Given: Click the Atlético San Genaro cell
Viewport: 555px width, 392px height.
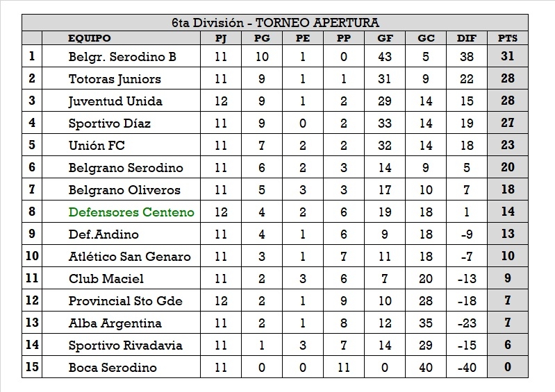Looking at the screenshot, I should (x=129, y=256).
